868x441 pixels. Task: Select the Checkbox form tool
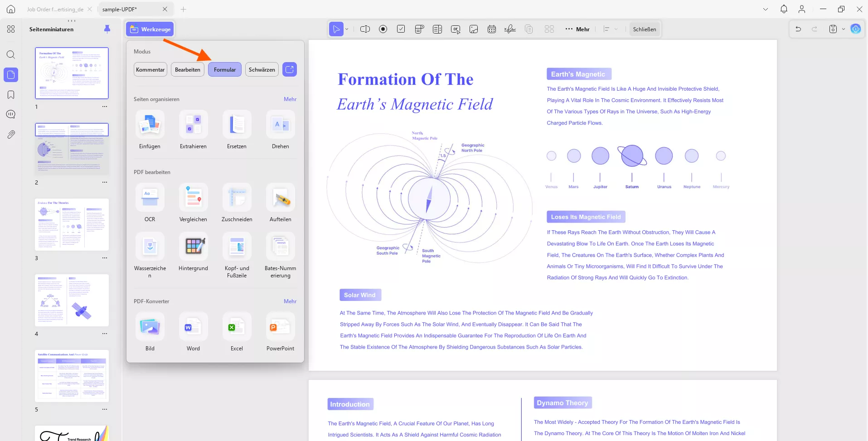click(x=401, y=29)
